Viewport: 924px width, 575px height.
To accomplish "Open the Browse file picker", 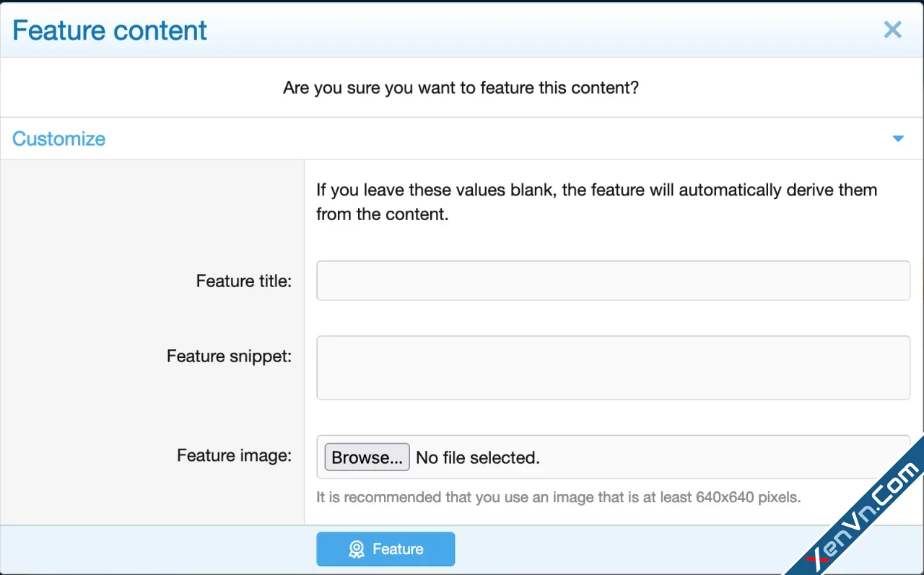I will tap(366, 457).
